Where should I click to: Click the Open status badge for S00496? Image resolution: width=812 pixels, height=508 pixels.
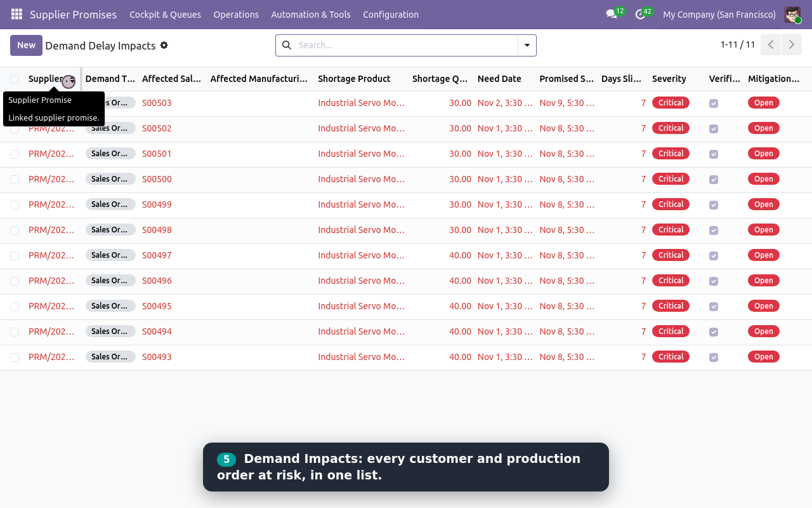point(764,281)
